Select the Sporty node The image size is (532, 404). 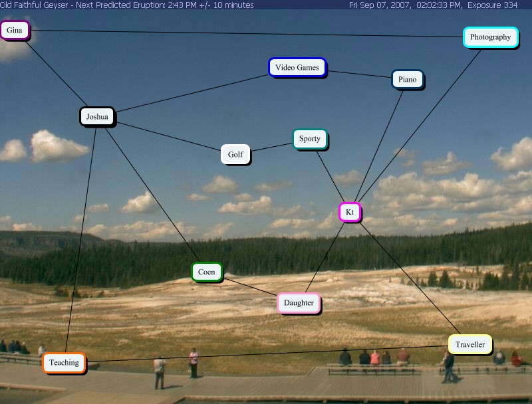point(309,139)
